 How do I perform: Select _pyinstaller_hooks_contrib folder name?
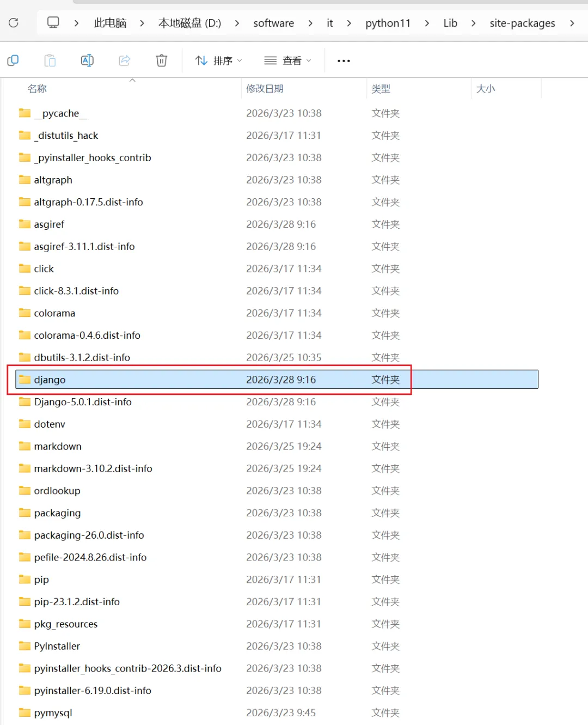pyautogui.click(x=93, y=157)
